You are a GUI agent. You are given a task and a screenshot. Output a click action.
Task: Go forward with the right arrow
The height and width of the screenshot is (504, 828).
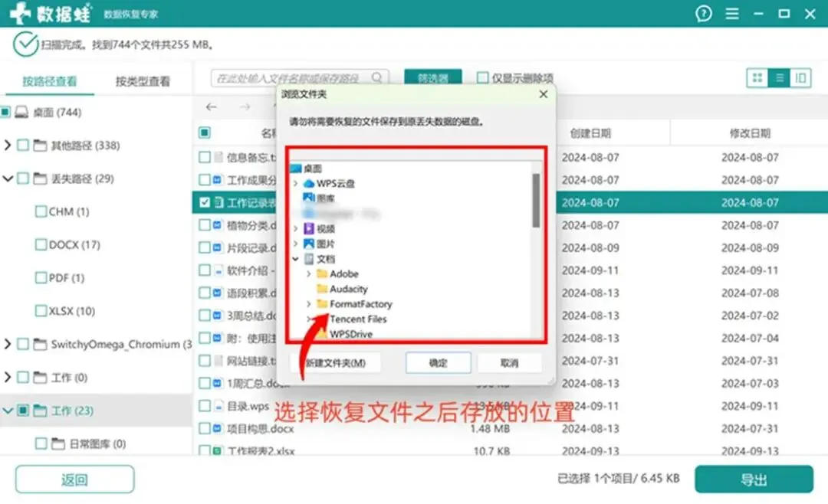point(245,107)
